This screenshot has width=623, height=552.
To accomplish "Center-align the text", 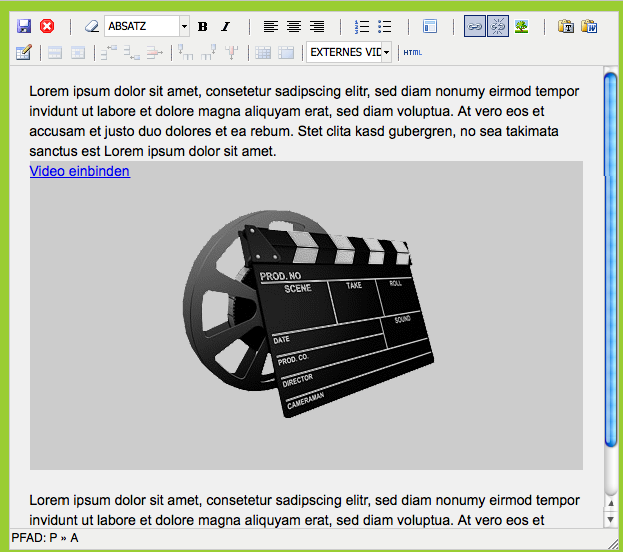I will click(294, 27).
